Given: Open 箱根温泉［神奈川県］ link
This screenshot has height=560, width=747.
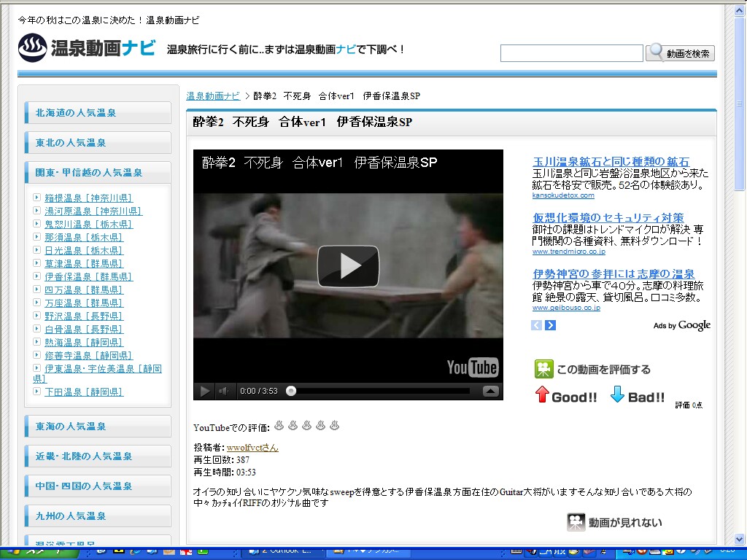Looking at the screenshot, I should (x=88, y=198).
